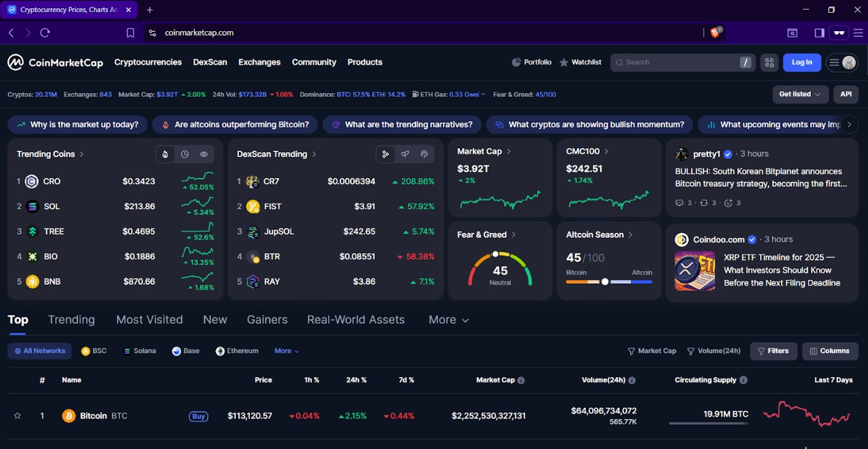Viewport: 868px width, 449px height.
Task: Open the Exchanges nav menu
Action: click(259, 62)
